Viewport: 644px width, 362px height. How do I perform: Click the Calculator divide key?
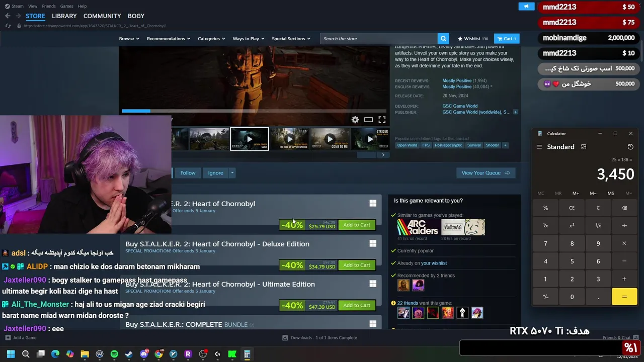pyautogui.click(x=624, y=226)
